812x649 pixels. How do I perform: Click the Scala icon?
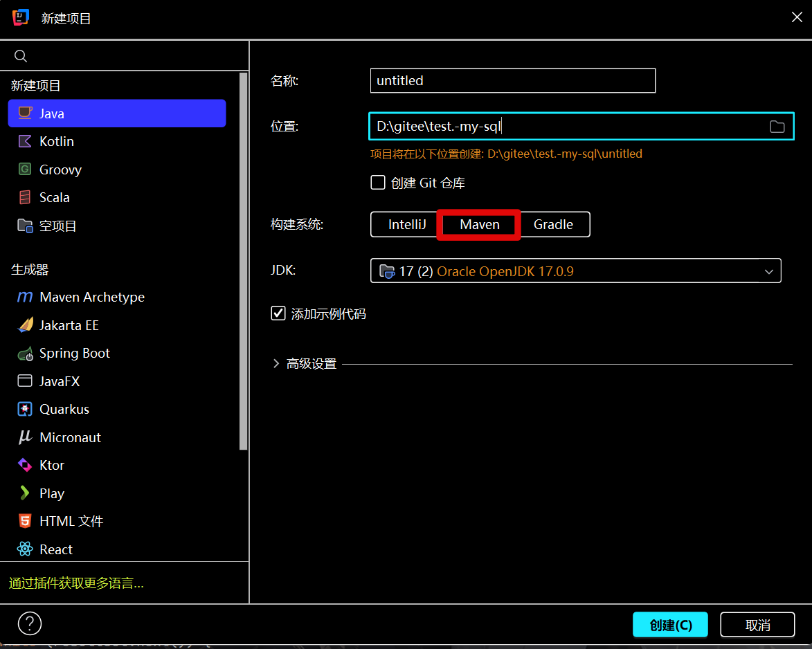(x=25, y=197)
